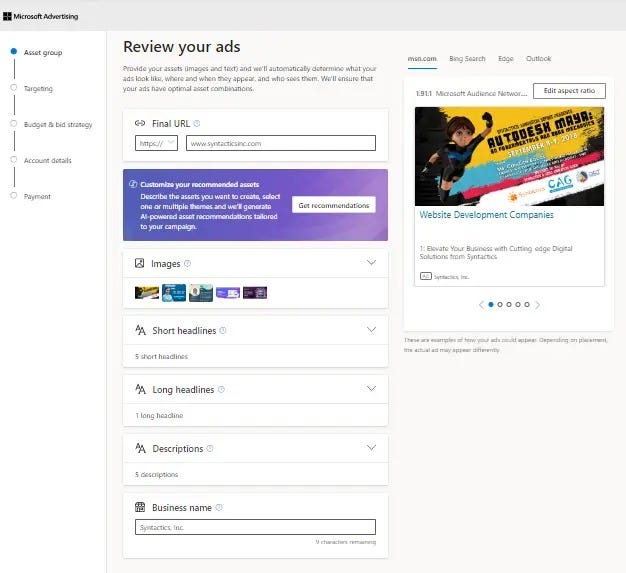Screen dimensions: 626x573
Task: Go to the previous ad preview arrow
Action: (481, 305)
